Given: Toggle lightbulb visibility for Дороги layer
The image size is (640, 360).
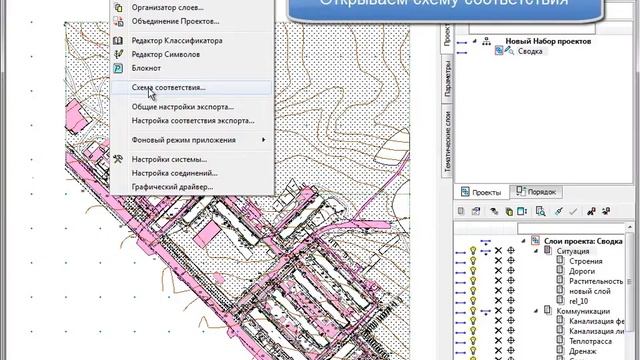Looking at the screenshot, I should click(473, 271).
